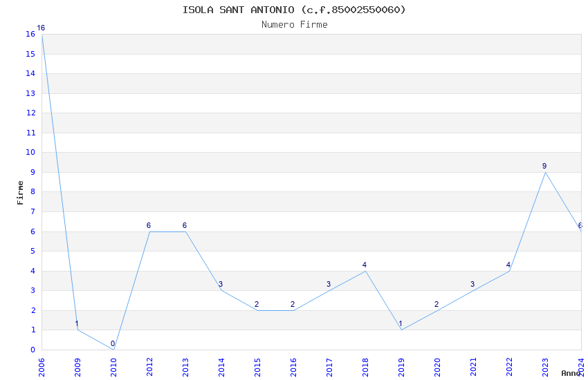588x380 pixels.
Task: Click the y-axis tick label 13
Action: coord(30,93)
